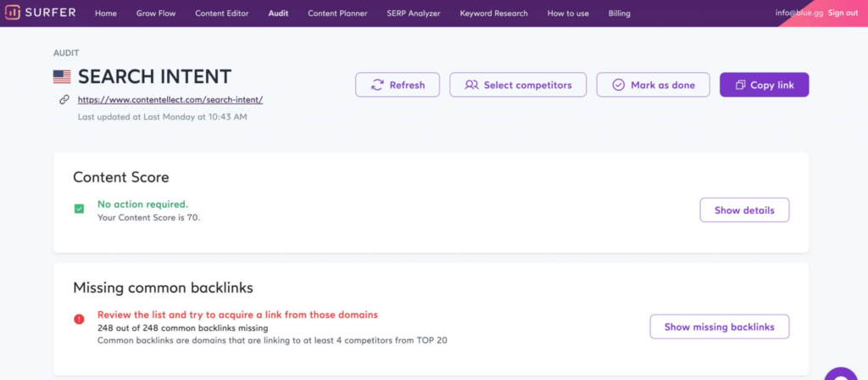Viewport: 868px width, 380px height.
Task: Click the red alert icon under Missing backlinks
Action: point(79,319)
